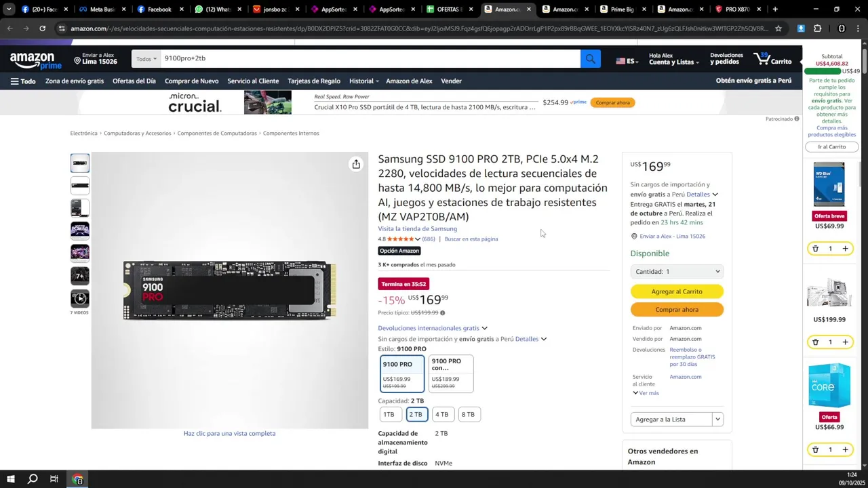This screenshot has width=868, height=488.
Task: Expand the star rating breakdown arrow
Action: 417,239
